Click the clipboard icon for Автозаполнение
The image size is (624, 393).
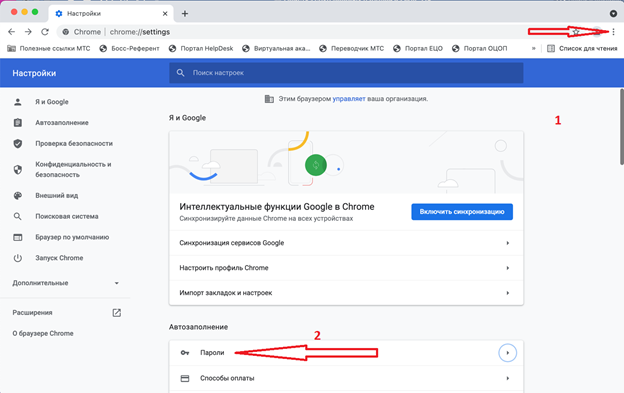[18, 123]
